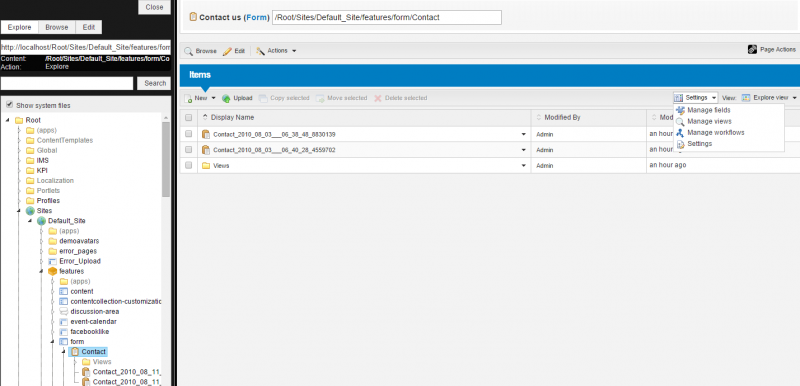
Task: Choose Manage fields from Settings menu
Action: (709, 110)
